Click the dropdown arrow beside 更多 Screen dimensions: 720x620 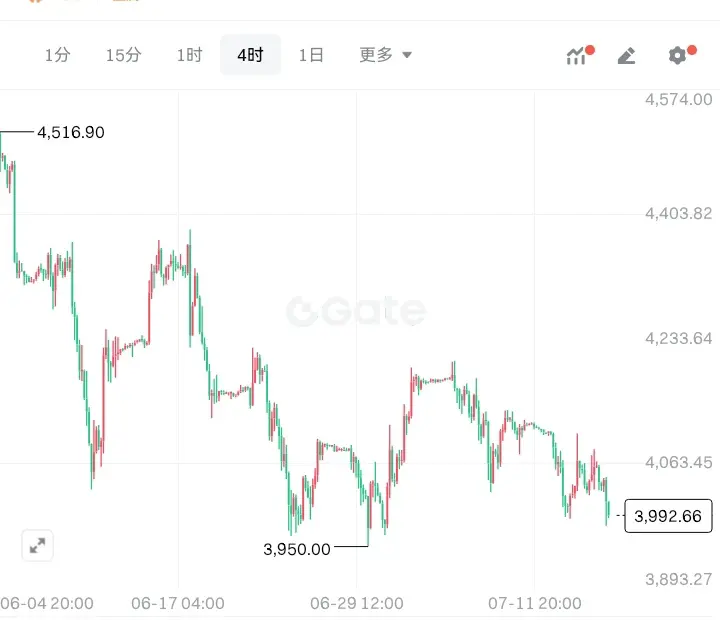[407, 55]
